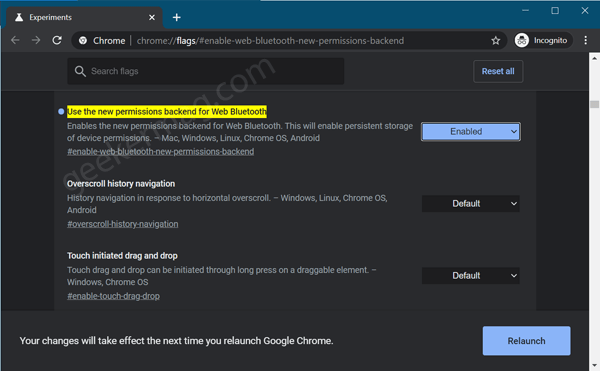600x371 pixels.
Task: Click the magnifier icon in the Search flags box
Action: (x=80, y=71)
